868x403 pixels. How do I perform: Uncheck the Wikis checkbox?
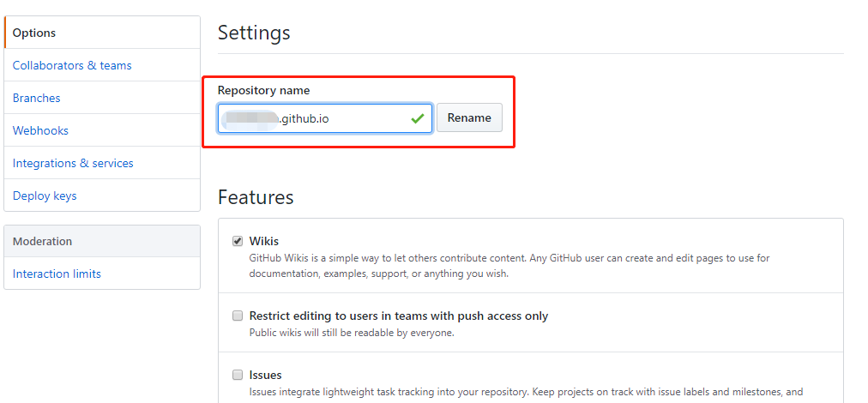click(x=238, y=241)
